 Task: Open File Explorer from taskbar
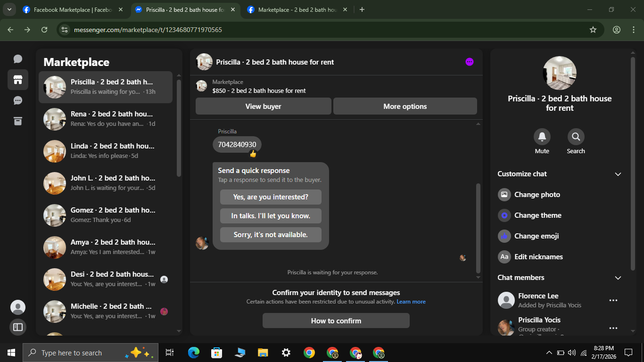coord(263,353)
